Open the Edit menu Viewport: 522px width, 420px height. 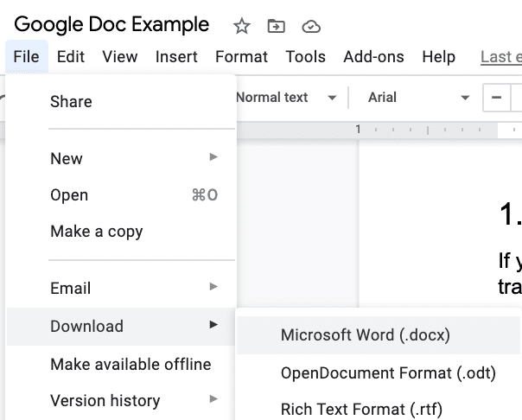[71, 56]
